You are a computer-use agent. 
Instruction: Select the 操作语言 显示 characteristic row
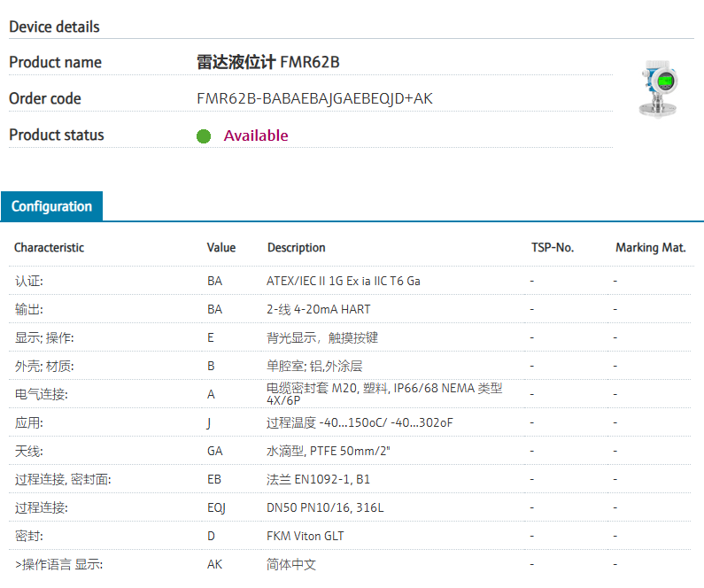click(58, 564)
